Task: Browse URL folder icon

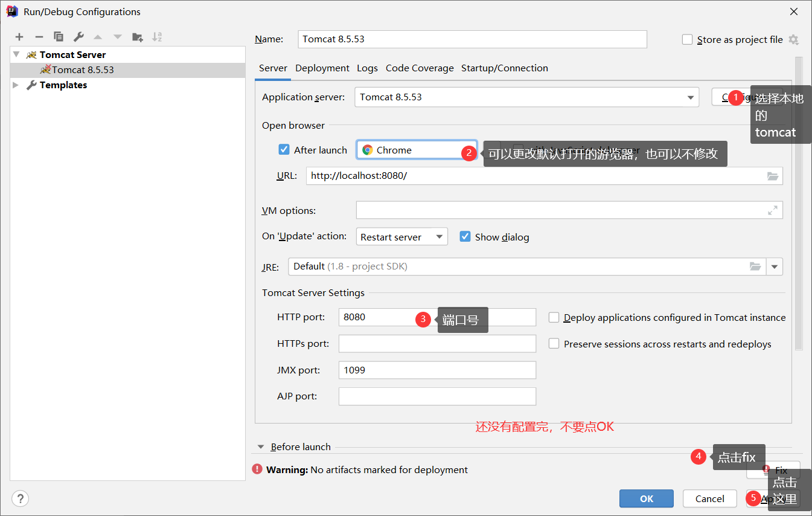Action: pos(773,176)
